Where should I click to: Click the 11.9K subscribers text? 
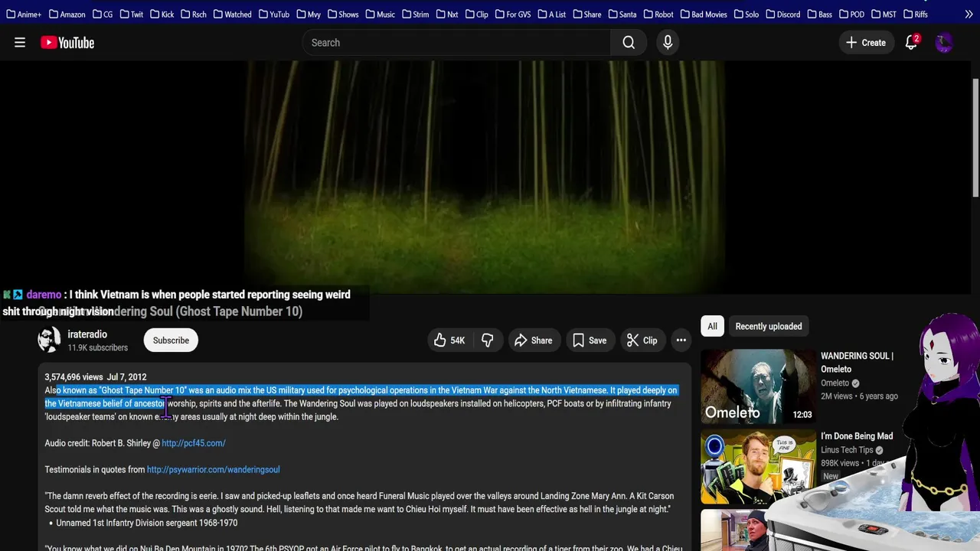(97, 347)
